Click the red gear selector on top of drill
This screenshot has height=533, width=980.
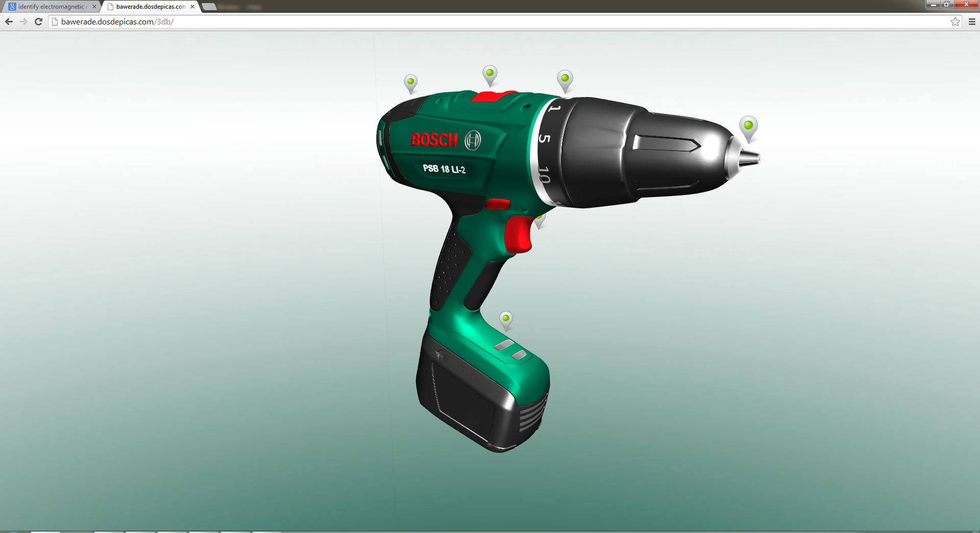(x=493, y=96)
